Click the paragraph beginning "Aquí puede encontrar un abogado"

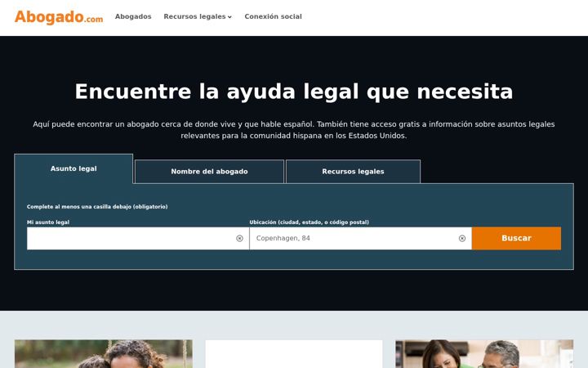pos(294,130)
